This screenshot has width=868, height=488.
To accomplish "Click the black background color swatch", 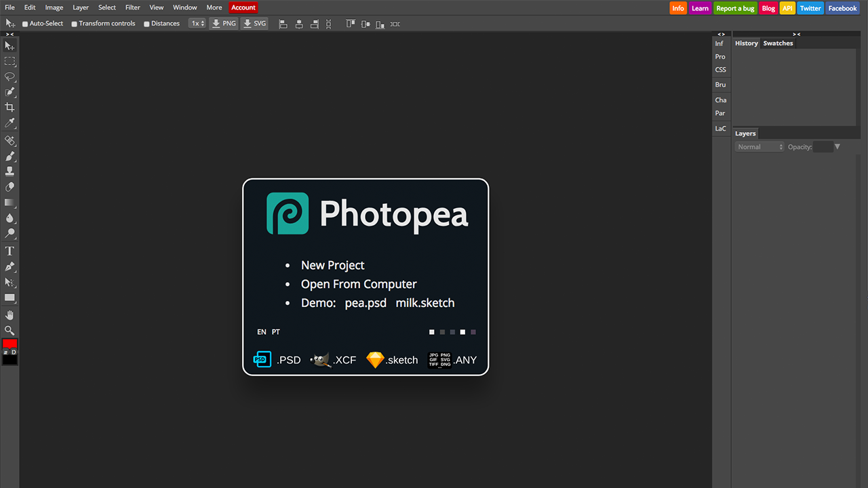I will 9,360.
